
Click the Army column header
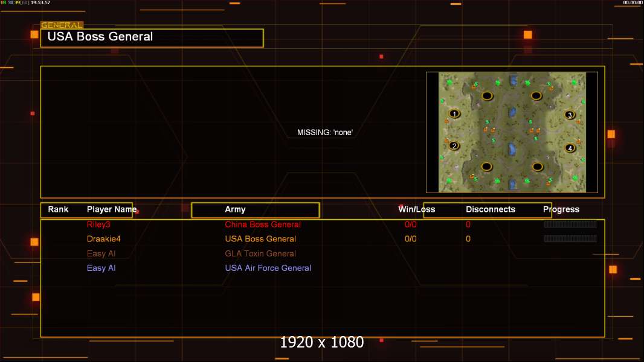(235, 209)
